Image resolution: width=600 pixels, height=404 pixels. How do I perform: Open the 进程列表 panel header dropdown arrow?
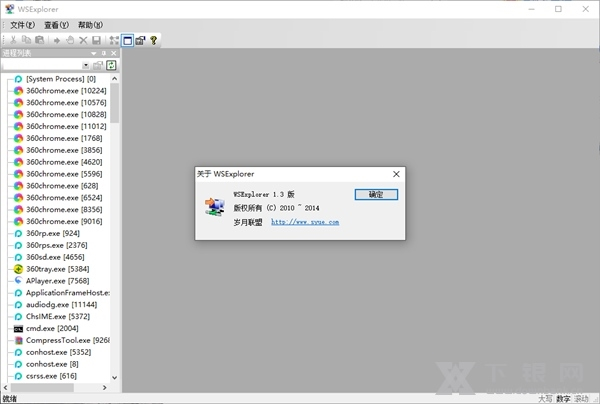93,53
